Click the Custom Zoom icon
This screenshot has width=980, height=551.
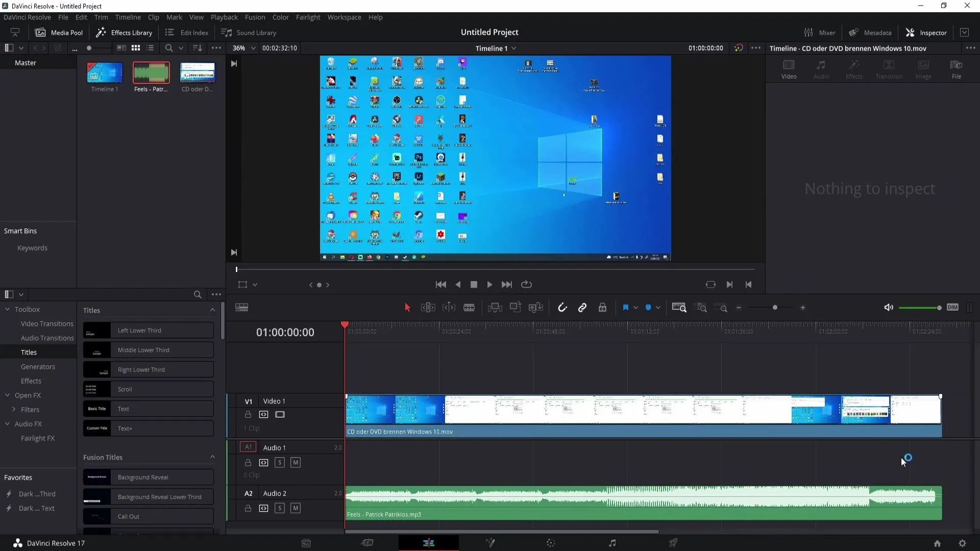(721, 308)
